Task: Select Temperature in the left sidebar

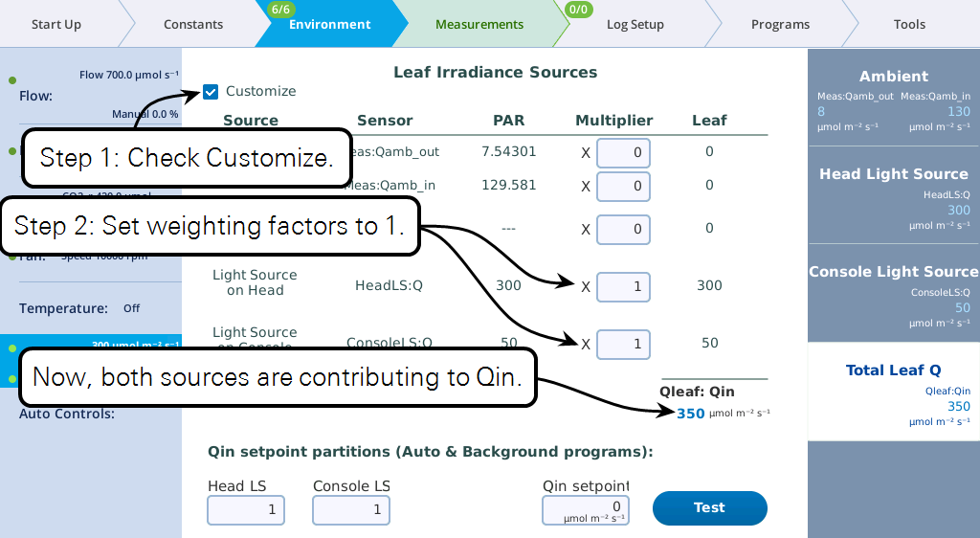Action: coord(63,308)
